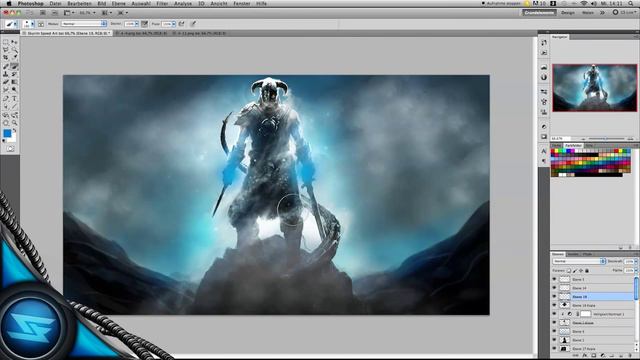Viewport: 640px width, 360px height.
Task: Select the Eraser tool
Action: (x=6, y=82)
